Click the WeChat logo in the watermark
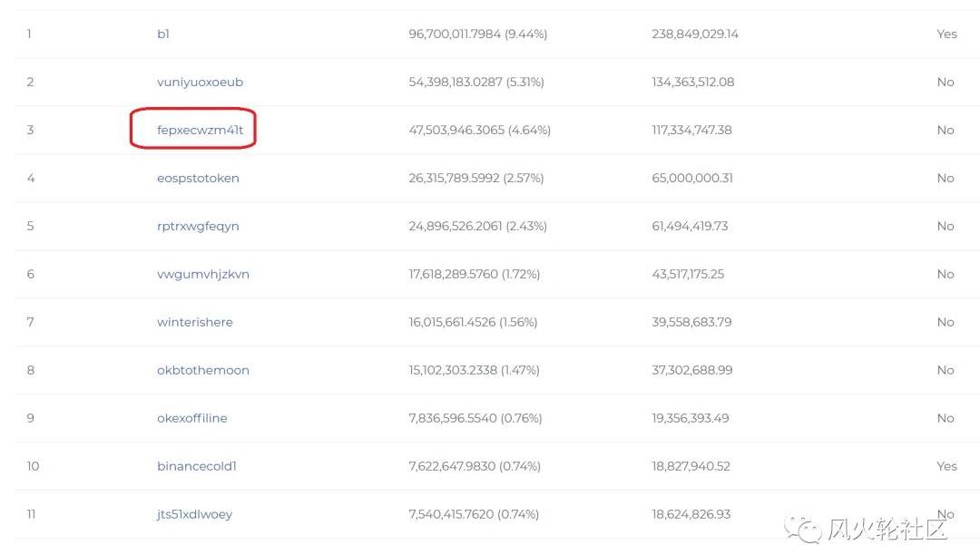980x545 pixels. [801, 528]
